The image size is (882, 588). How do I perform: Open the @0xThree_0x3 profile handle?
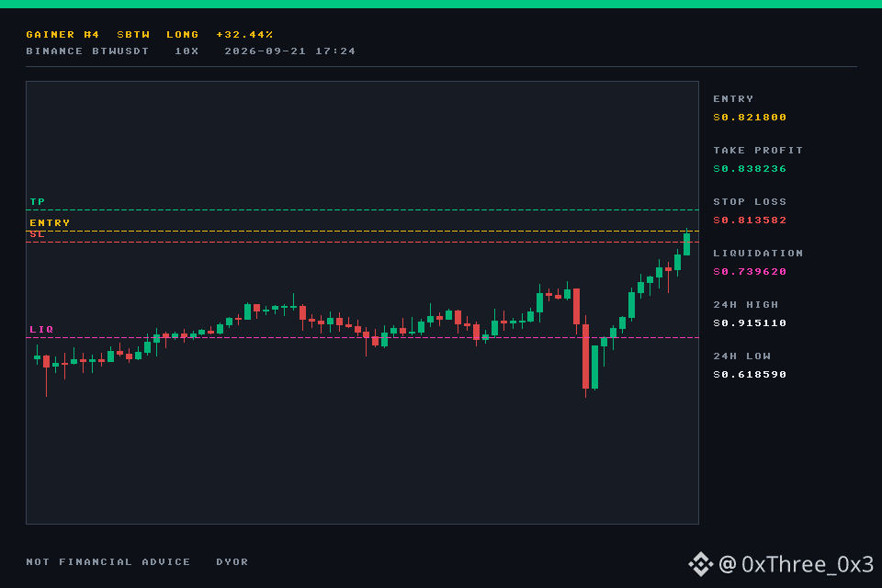796,564
